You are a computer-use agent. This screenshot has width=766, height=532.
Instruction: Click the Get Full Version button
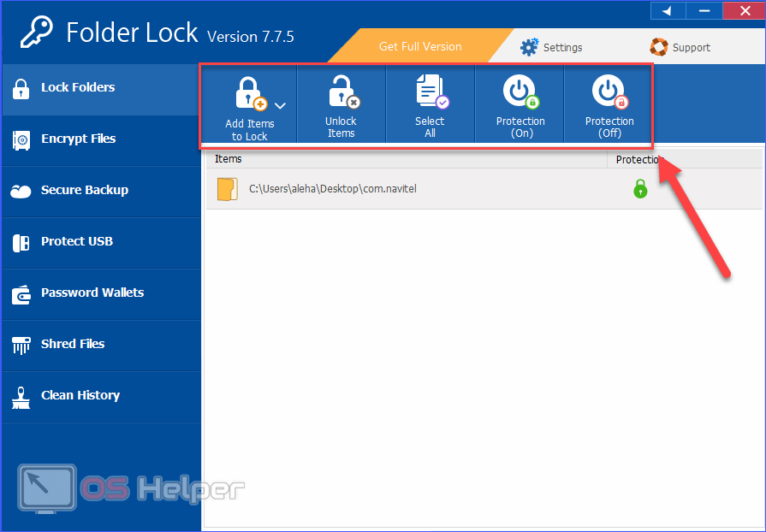[x=420, y=46]
